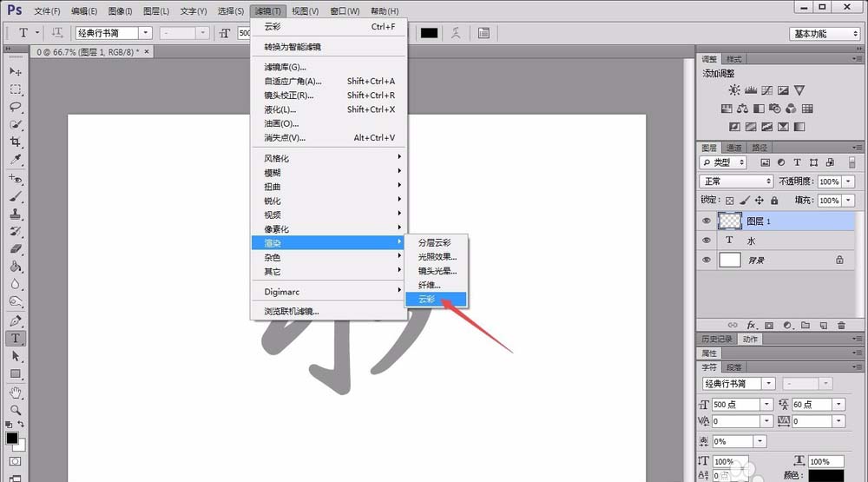Select the 图层 1 layer thumbnail
Image resolution: width=868 pixels, height=482 pixels.
pyautogui.click(x=730, y=221)
